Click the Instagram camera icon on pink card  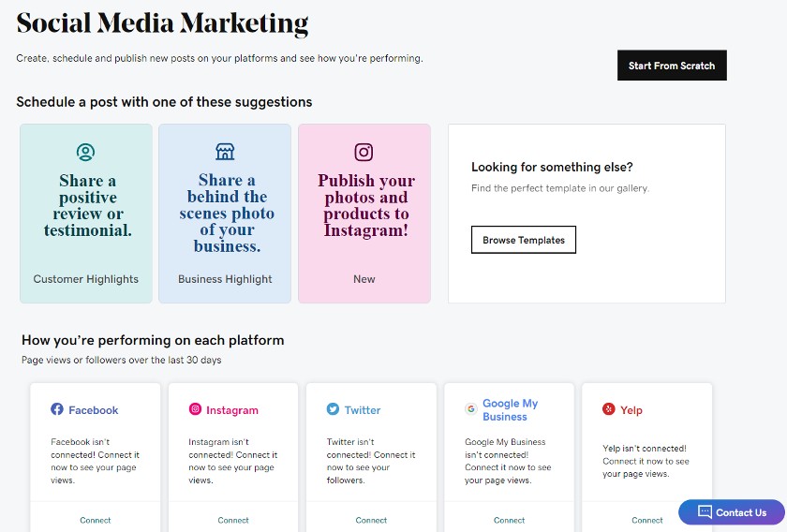point(364,152)
